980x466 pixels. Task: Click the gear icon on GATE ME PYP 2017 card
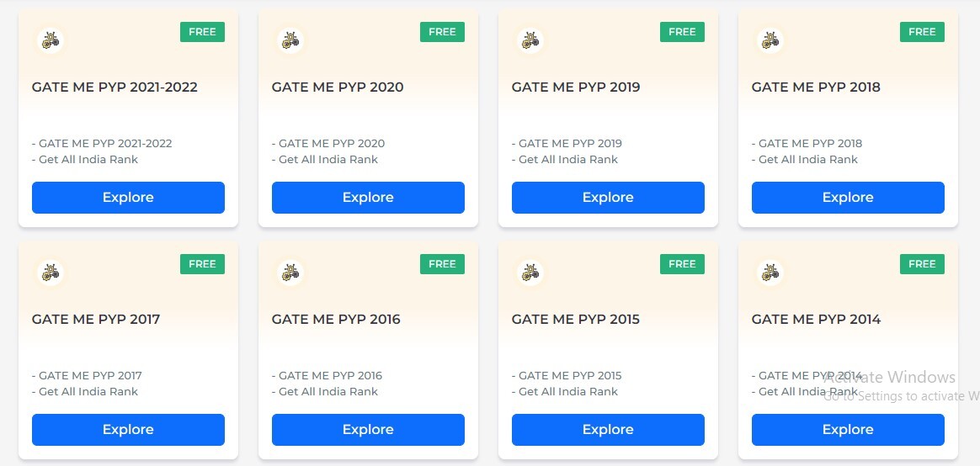[x=50, y=273]
